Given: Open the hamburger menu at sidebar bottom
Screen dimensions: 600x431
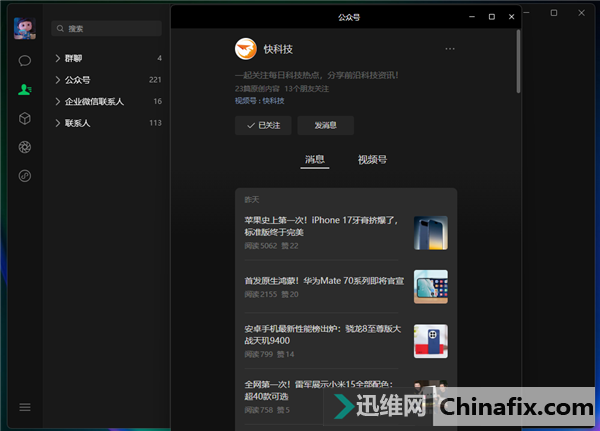Looking at the screenshot, I should [x=25, y=407].
